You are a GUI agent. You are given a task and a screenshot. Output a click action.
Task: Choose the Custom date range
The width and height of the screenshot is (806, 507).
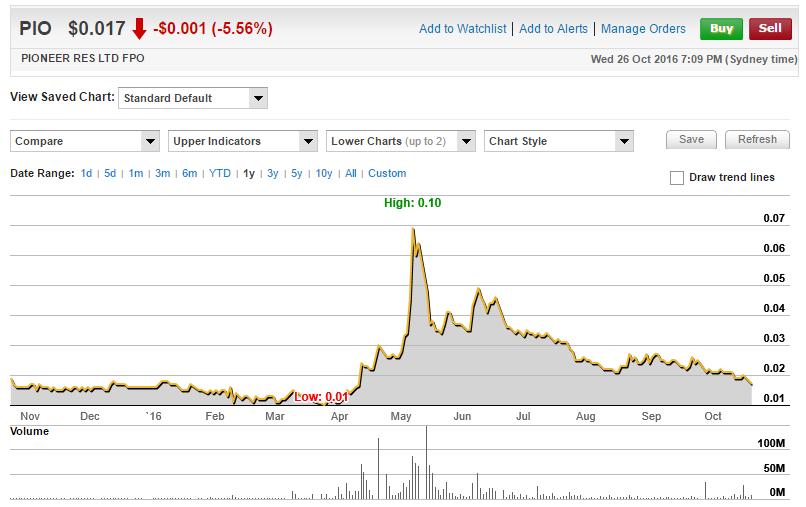pos(387,174)
